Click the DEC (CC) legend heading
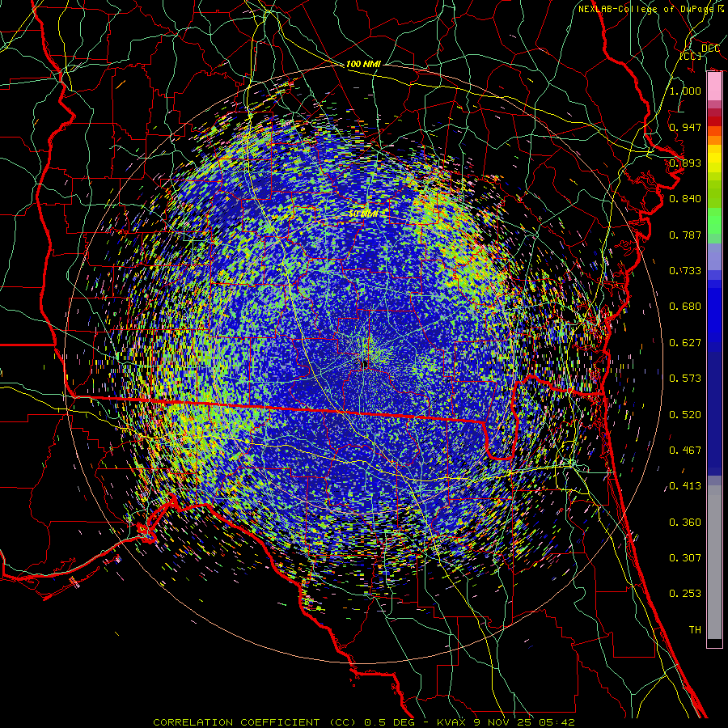 [x=700, y=53]
